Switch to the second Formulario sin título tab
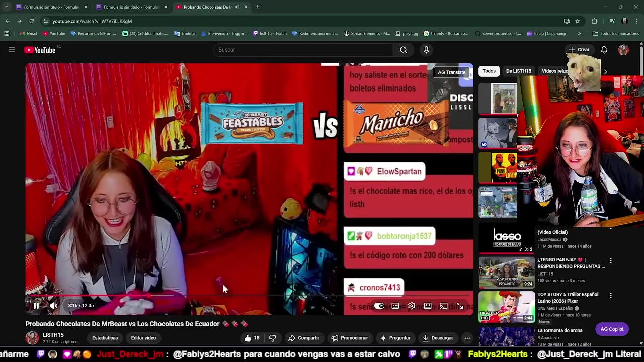This screenshot has width=644, height=362. [130, 7]
